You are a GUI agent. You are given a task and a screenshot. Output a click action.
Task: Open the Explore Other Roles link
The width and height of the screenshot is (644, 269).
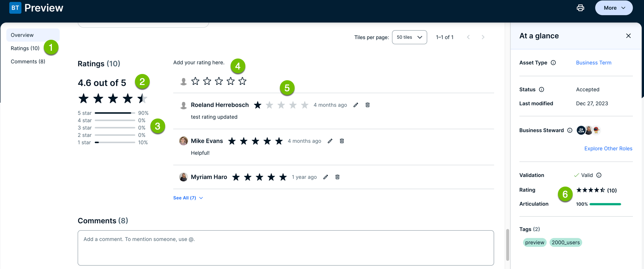click(x=608, y=149)
